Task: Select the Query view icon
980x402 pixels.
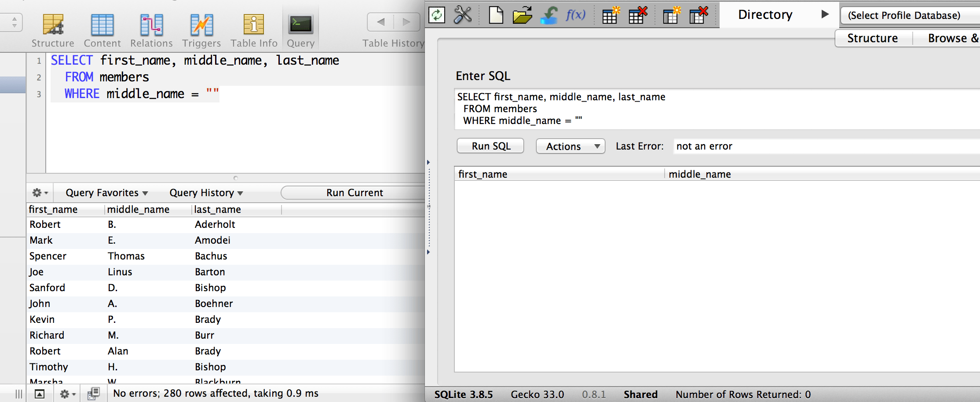Action: coord(300,30)
